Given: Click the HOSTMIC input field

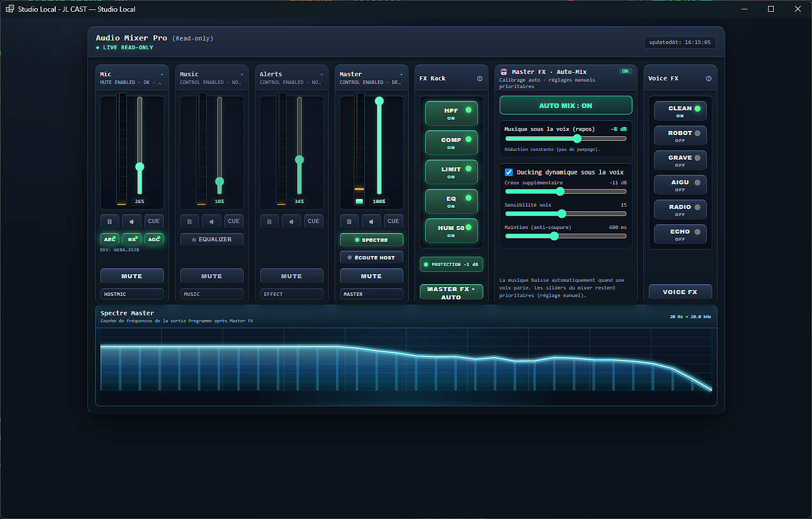Looking at the screenshot, I should tap(132, 294).
